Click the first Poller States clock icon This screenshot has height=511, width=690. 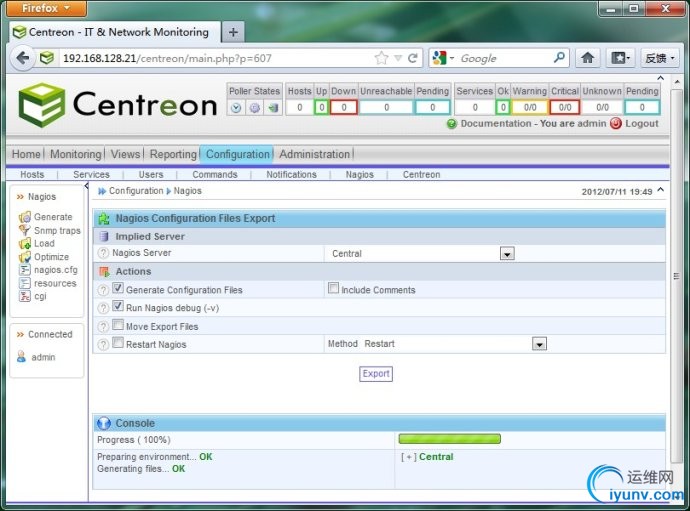pyautogui.click(x=236, y=107)
